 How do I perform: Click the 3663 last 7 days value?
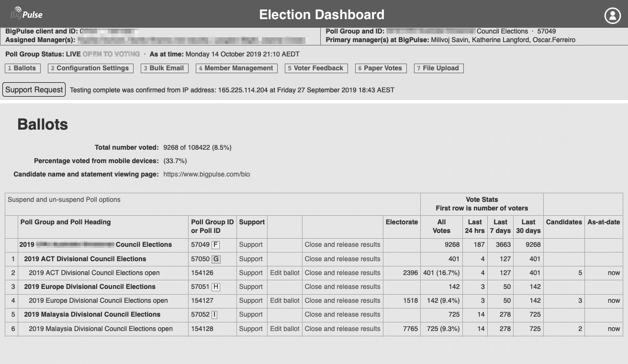click(503, 245)
